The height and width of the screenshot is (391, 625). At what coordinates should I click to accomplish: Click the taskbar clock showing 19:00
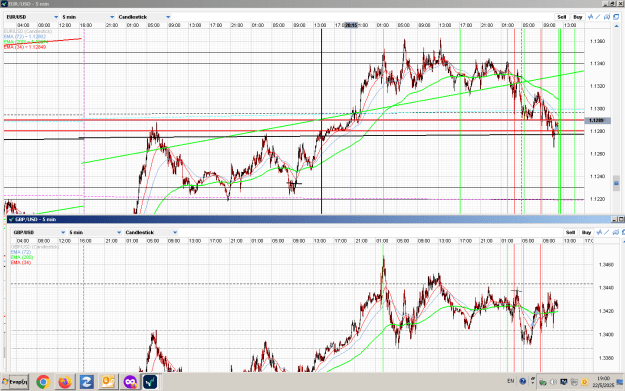pyautogui.click(x=603, y=382)
